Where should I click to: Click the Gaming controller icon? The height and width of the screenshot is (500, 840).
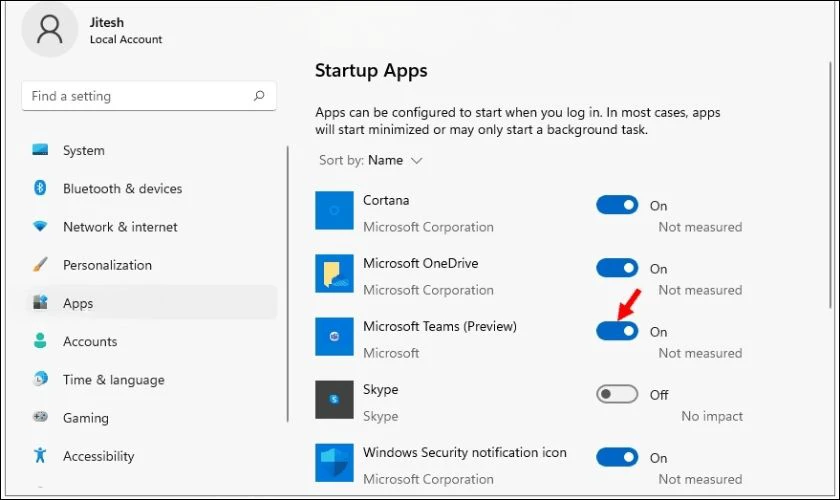pyautogui.click(x=40, y=417)
